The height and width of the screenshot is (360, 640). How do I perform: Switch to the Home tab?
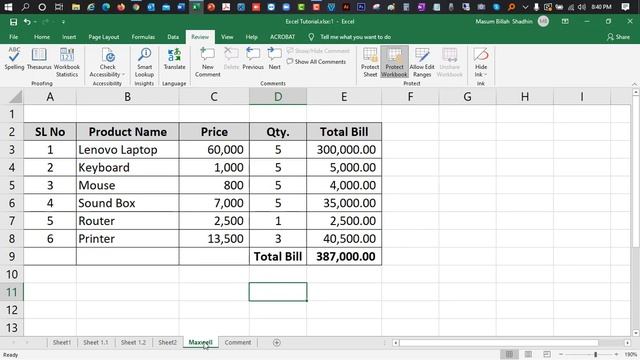coord(42,37)
